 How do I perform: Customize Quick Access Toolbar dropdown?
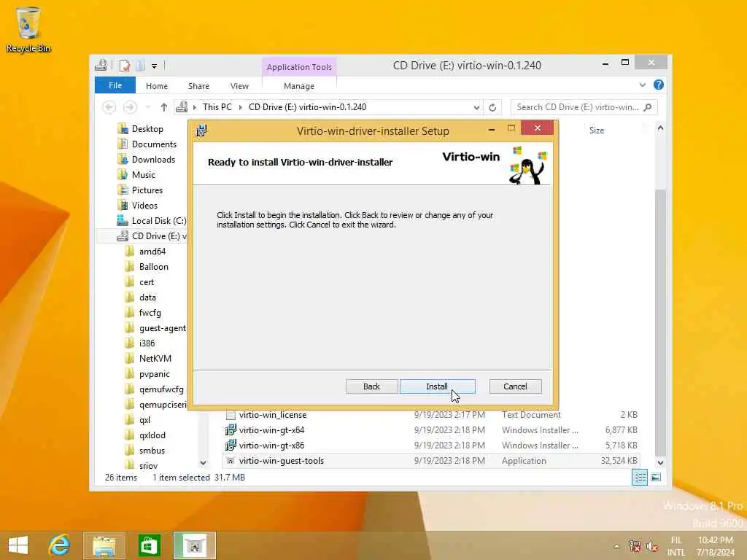pyautogui.click(x=155, y=66)
